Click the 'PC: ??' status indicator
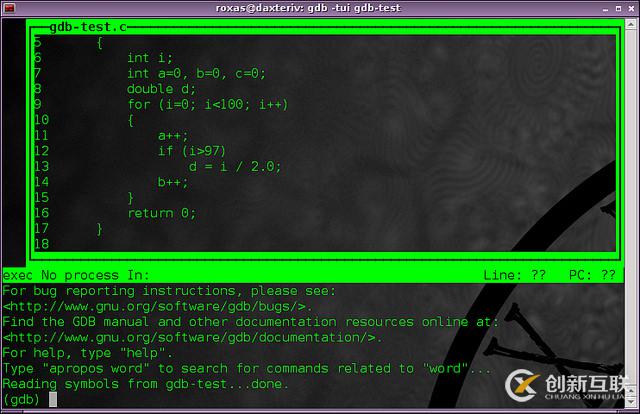Screen dimensions: 640x414 point(592,275)
